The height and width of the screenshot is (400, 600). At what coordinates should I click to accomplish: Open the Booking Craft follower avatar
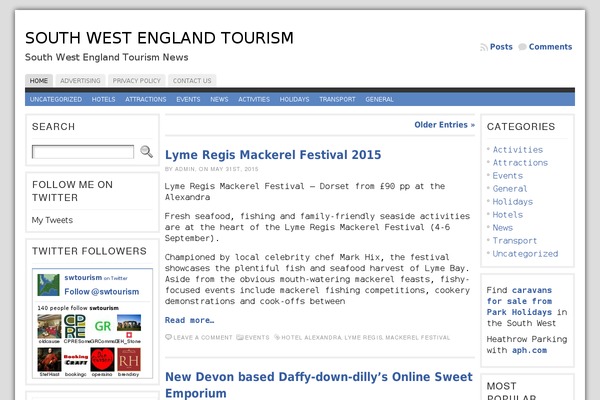point(76,360)
